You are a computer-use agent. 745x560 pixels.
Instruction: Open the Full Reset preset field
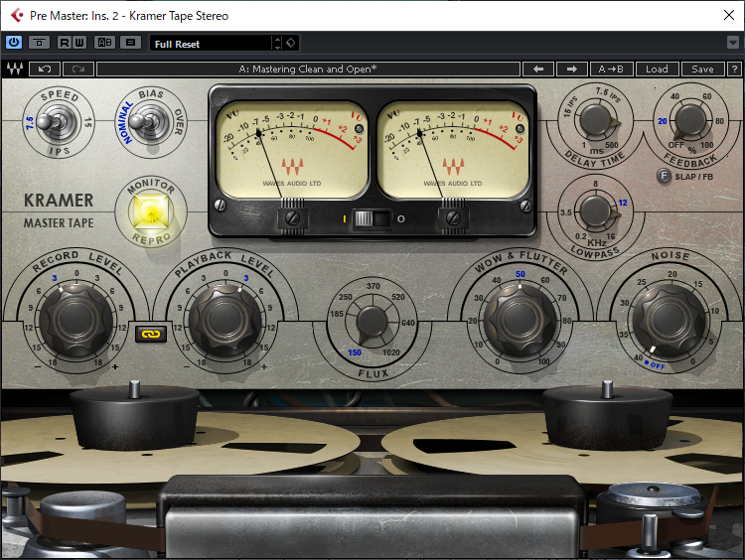[x=211, y=44]
